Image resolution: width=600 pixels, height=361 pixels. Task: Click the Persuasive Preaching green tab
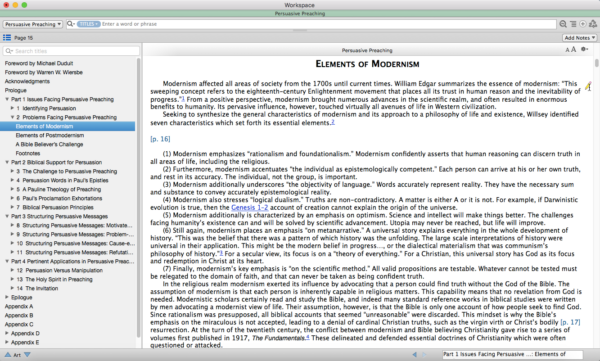[300, 13]
